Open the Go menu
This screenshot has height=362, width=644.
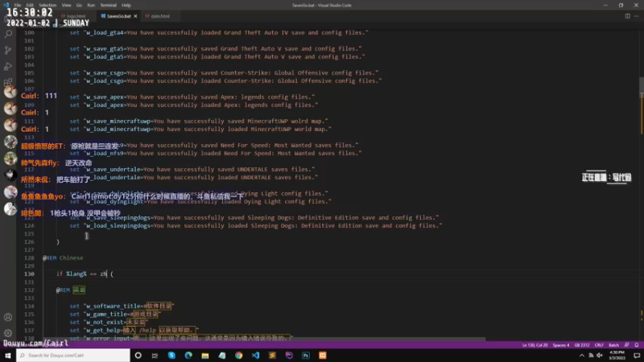(x=79, y=6)
